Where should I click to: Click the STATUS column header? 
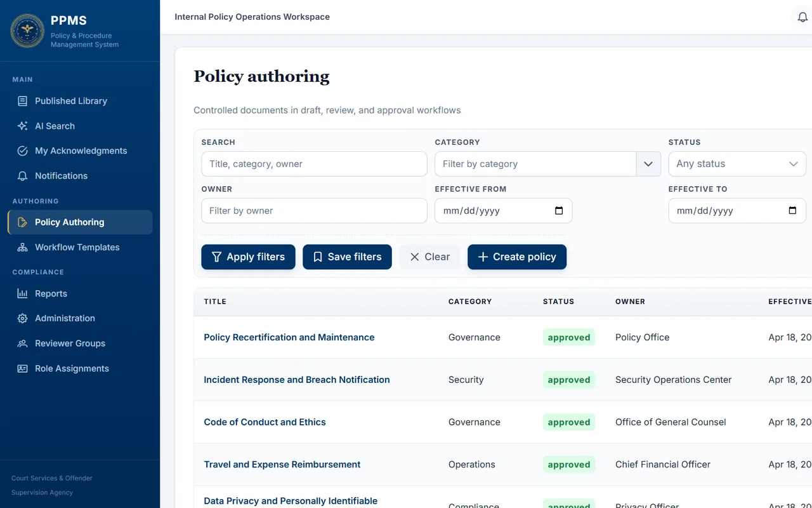click(x=558, y=302)
